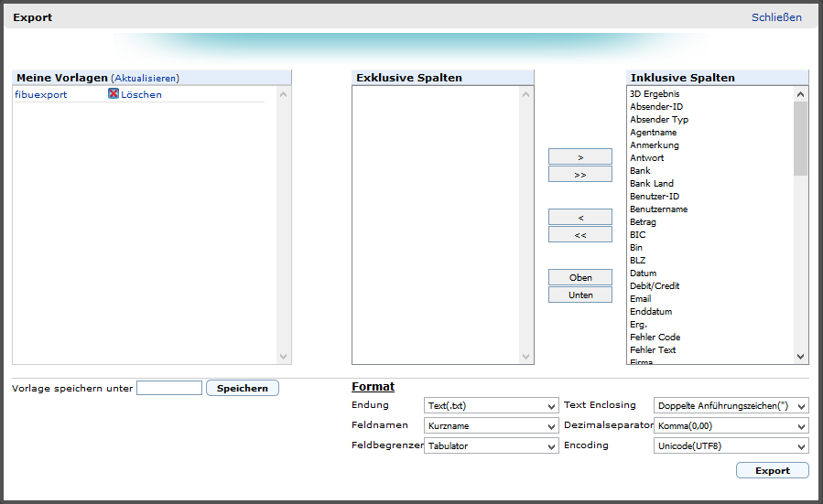This screenshot has height=504, width=823.
Task: Click down arrow of Inklusive Spalten scrollbar
Action: tap(801, 357)
